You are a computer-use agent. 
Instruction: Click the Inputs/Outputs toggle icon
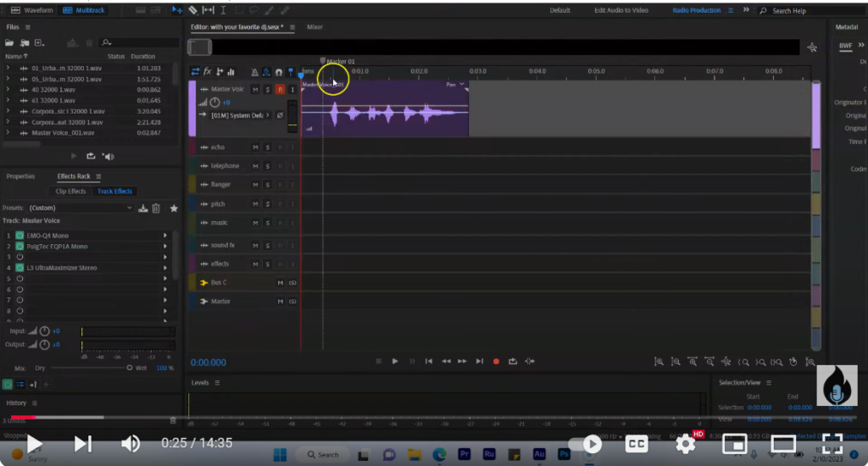(195, 72)
